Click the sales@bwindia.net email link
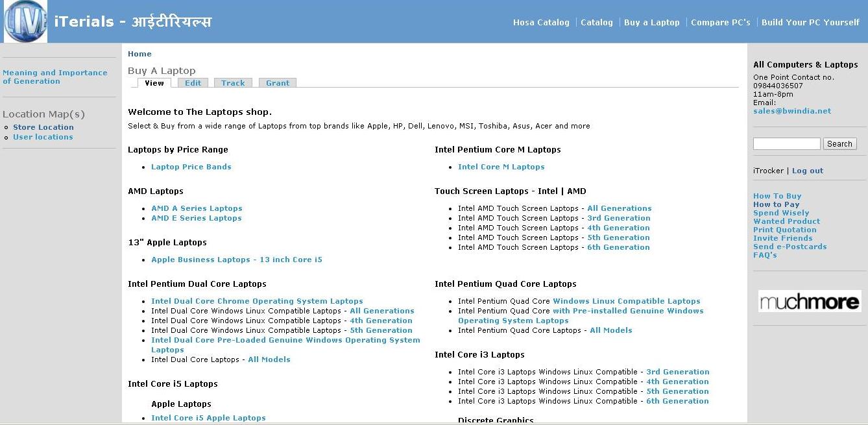The width and height of the screenshot is (868, 425). (792, 111)
